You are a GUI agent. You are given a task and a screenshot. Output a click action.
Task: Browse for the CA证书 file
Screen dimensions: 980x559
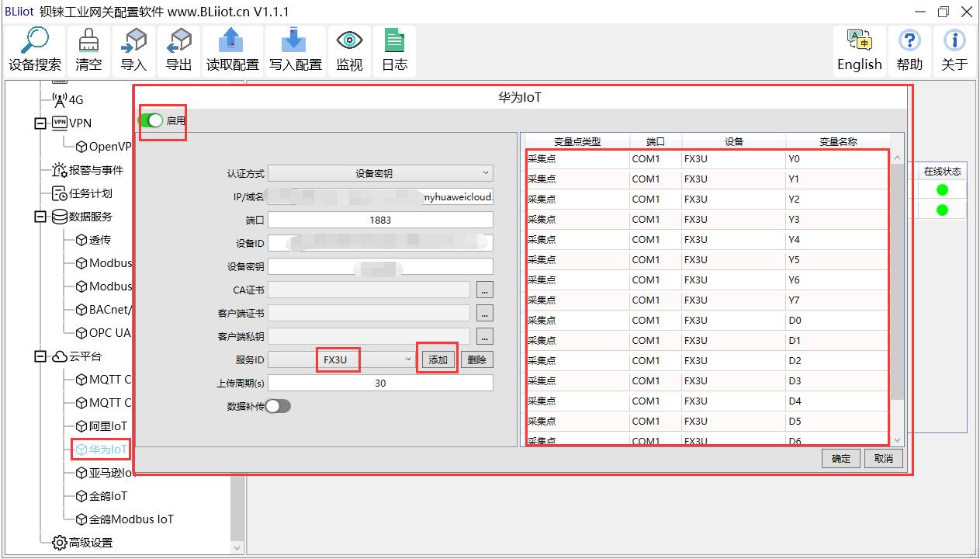(x=484, y=290)
